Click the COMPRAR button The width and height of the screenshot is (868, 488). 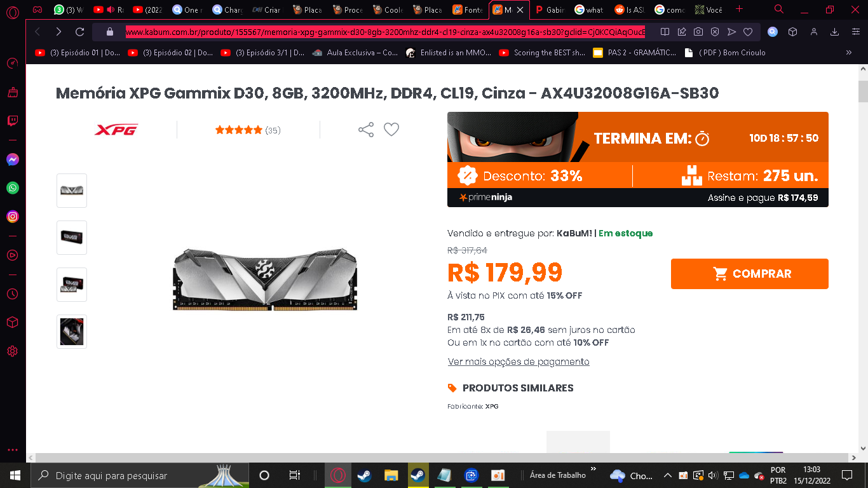(x=750, y=274)
